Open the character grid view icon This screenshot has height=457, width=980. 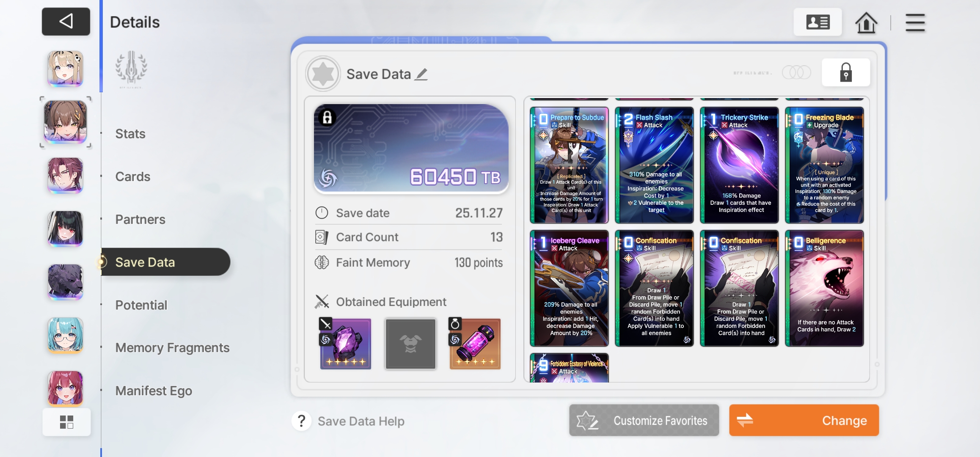coord(66,422)
